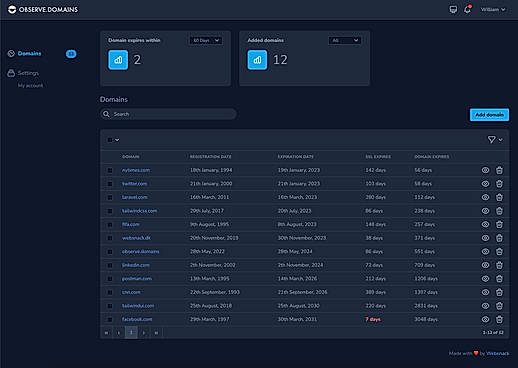Open notifications bell
Image resolution: width=518 pixels, height=368 pixels.
[467, 9]
